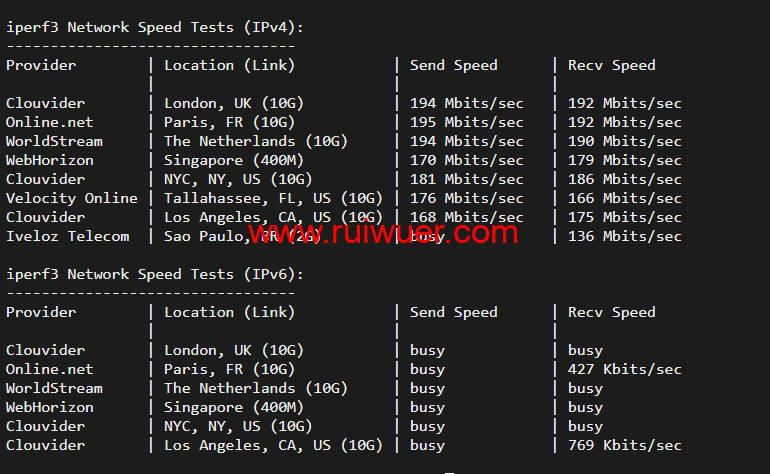Select the Velocity Online provider name
Screen dimensions: 770x474
72,198
